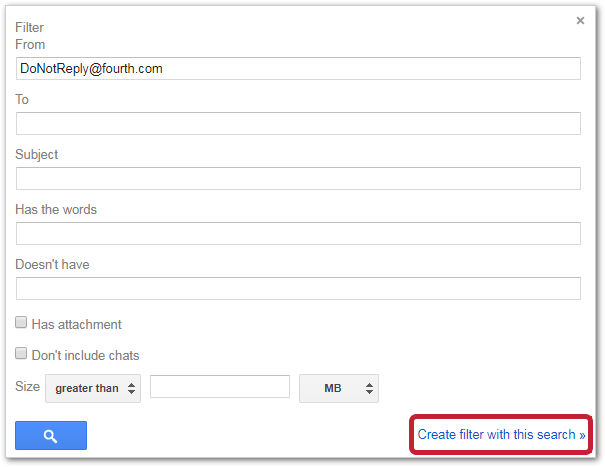Click the 'Filter' heading text
605x467 pixels.
29,28
